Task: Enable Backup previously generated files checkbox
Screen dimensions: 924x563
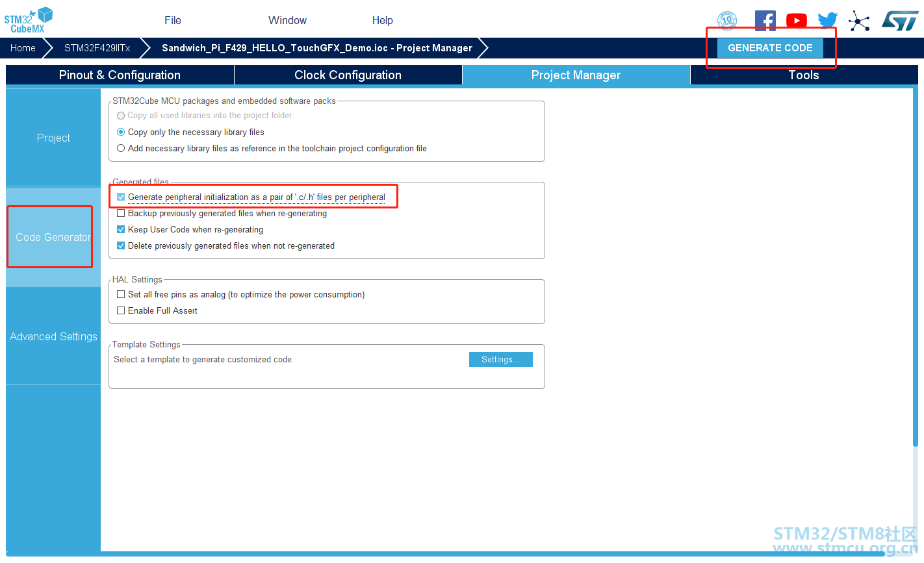Action: tap(121, 213)
